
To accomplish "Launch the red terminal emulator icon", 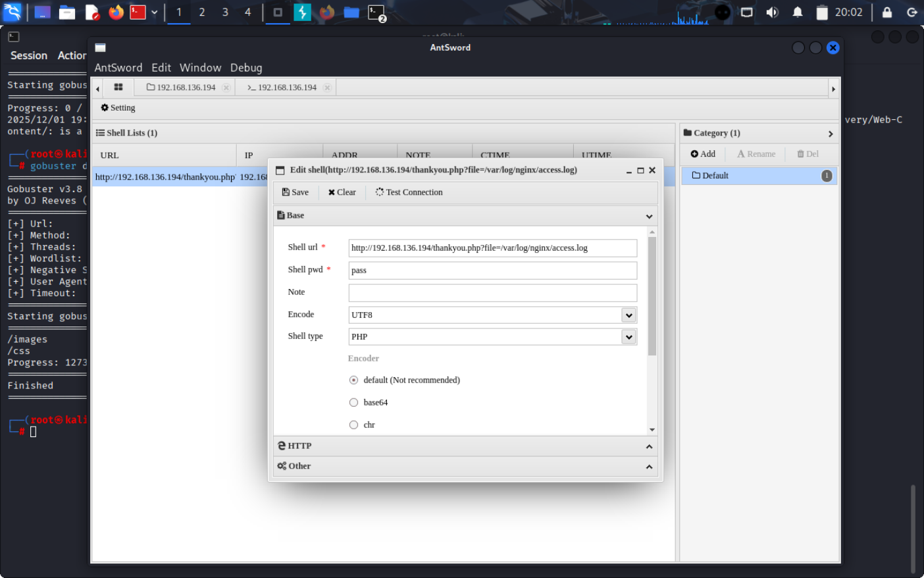I will [x=138, y=12].
